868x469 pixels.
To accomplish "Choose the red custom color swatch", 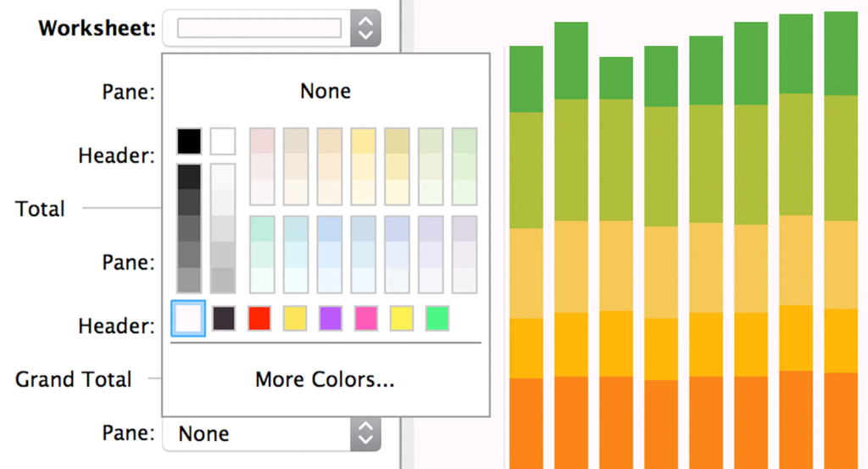I will (x=259, y=318).
